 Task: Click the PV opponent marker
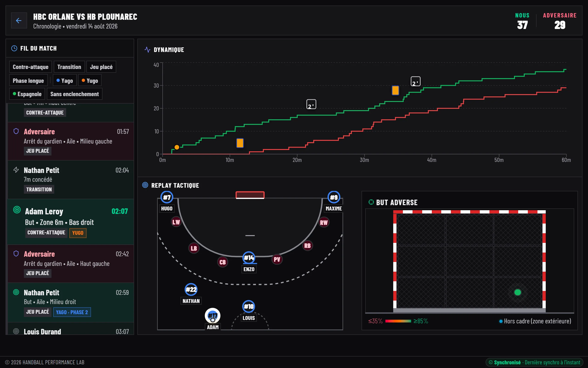click(277, 259)
